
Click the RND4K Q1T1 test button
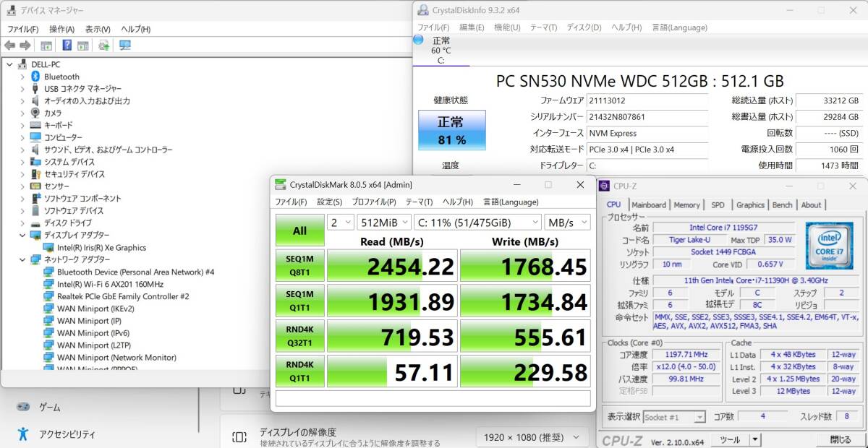click(299, 371)
